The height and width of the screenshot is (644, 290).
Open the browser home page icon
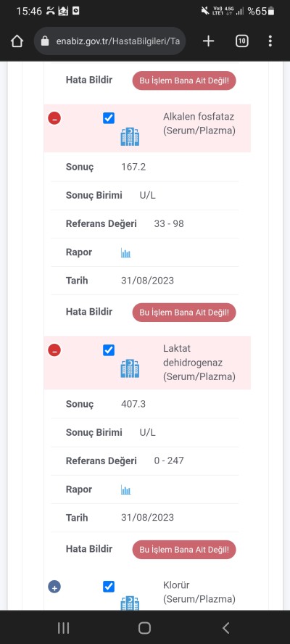coord(17,41)
